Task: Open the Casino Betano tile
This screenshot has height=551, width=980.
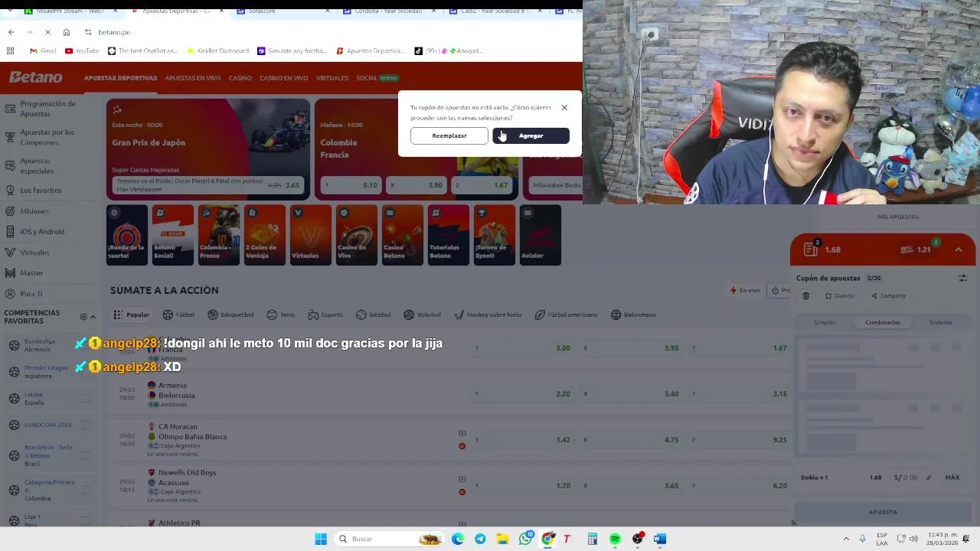Action: (403, 234)
